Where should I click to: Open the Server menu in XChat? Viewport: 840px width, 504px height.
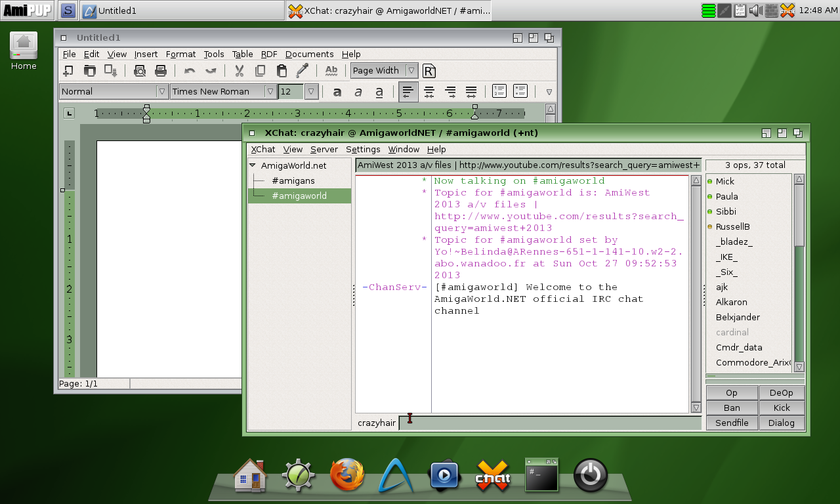point(324,150)
